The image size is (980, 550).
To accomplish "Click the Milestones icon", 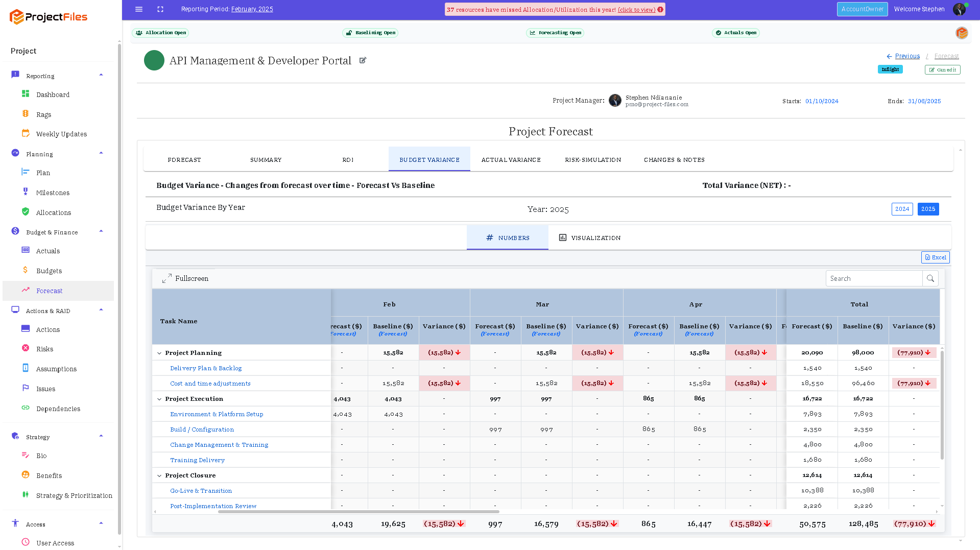I will click(x=26, y=192).
